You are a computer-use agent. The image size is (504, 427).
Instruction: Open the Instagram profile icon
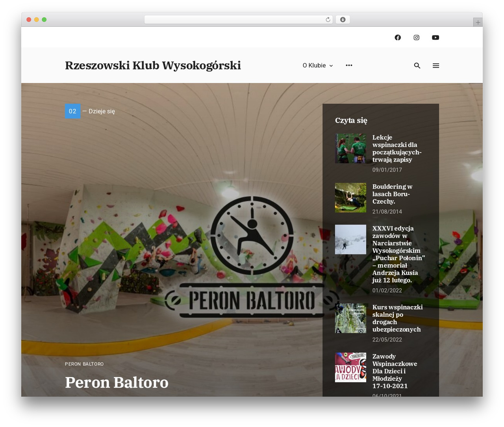(417, 37)
